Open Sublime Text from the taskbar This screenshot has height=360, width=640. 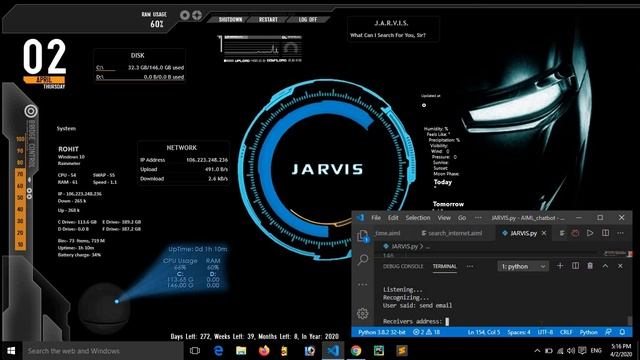pyautogui.click(x=402, y=351)
